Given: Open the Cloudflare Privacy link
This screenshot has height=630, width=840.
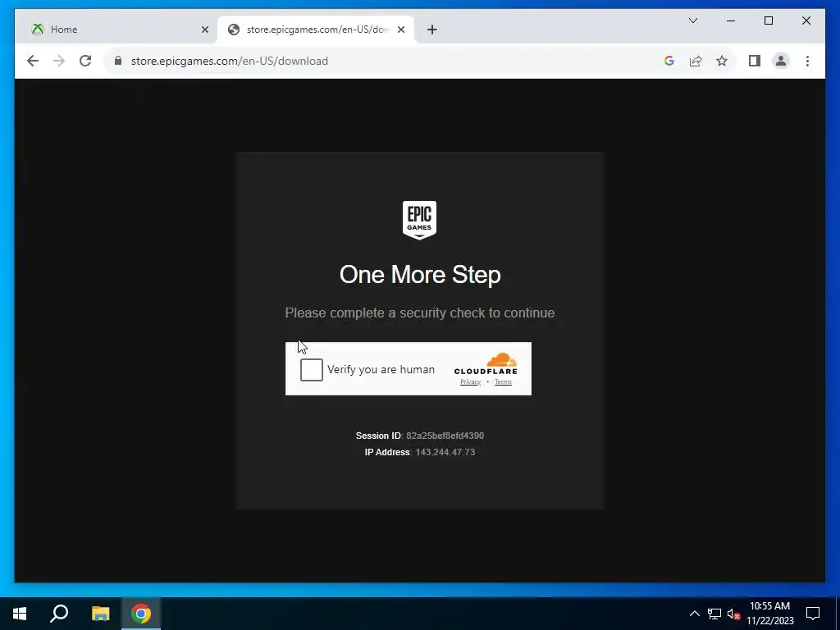Looking at the screenshot, I should coord(470,382).
